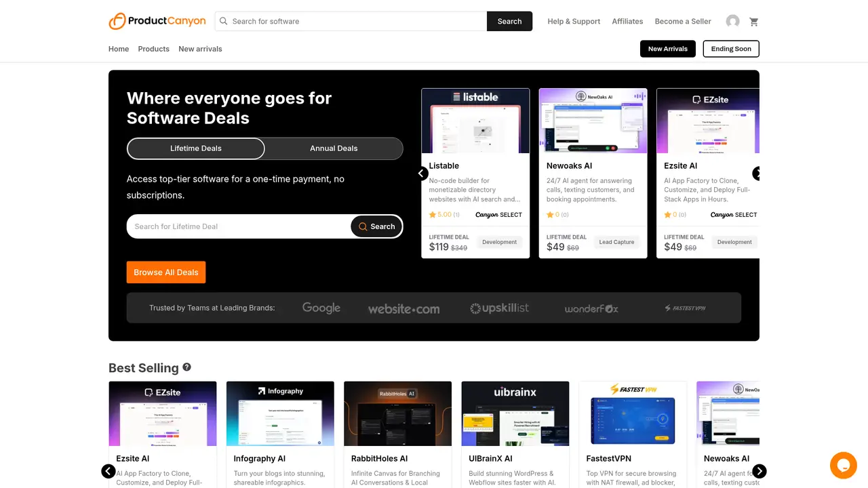Viewport: 868px width, 488px height.
Task: Click the WonderFox brand logo
Action: 591,308
